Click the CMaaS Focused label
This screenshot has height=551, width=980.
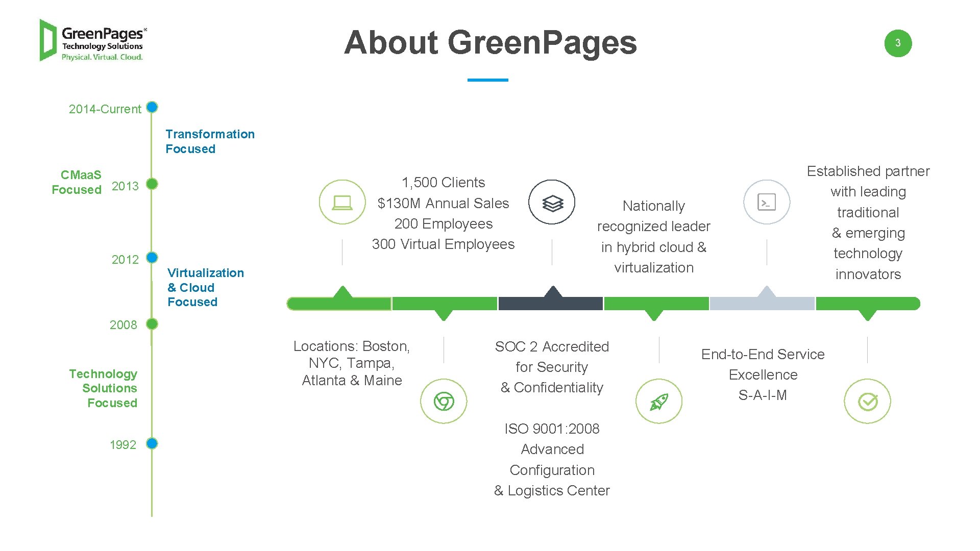coord(77,182)
